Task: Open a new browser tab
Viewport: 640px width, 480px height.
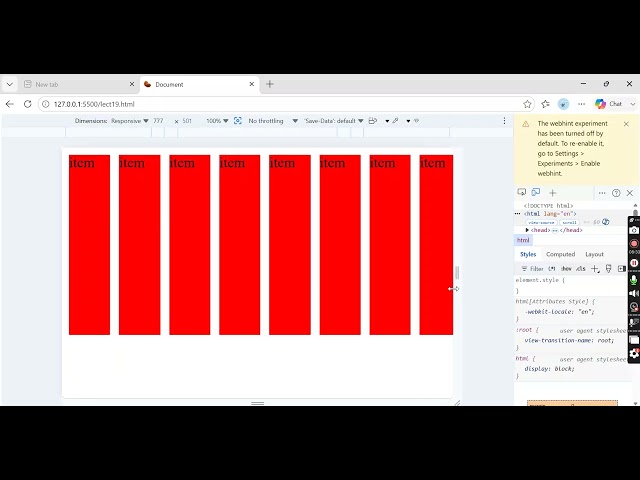Action: pyautogui.click(x=270, y=84)
